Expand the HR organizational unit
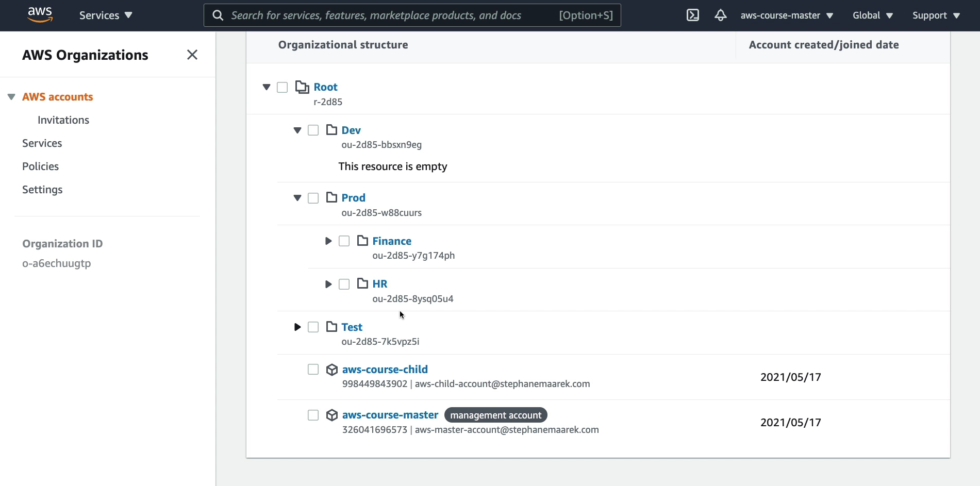Image resolution: width=980 pixels, height=486 pixels. pos(328,284)
